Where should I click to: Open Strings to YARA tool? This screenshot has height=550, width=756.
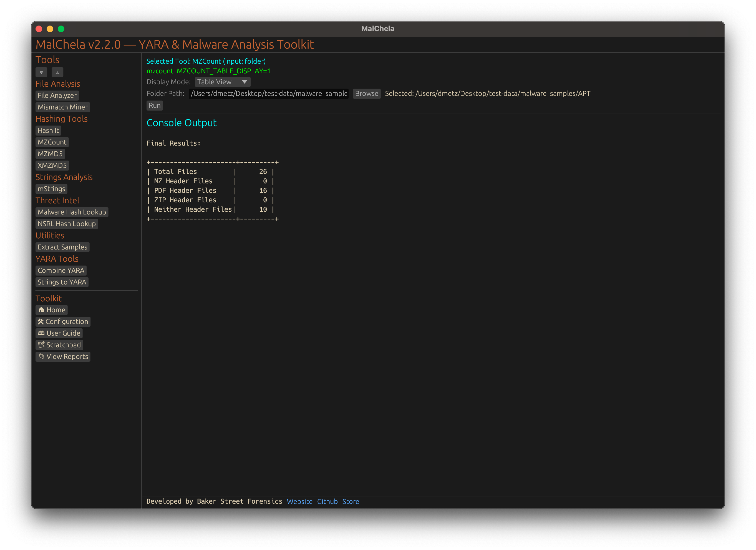[x=62, y=282]
